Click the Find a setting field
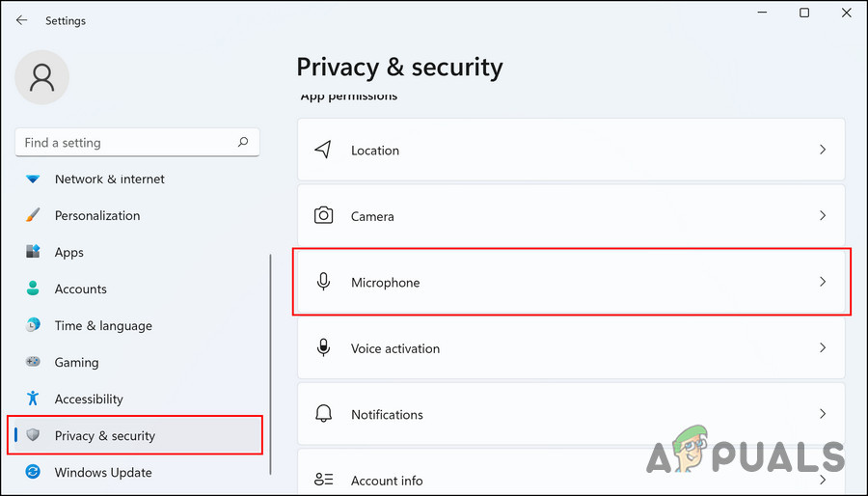868x496 pixels. (125, 142)
